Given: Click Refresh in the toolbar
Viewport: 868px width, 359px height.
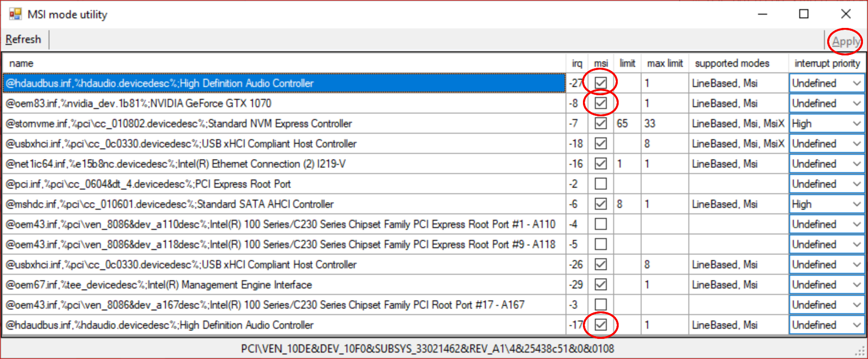Looking at the screenshot, I should [23, 39].
